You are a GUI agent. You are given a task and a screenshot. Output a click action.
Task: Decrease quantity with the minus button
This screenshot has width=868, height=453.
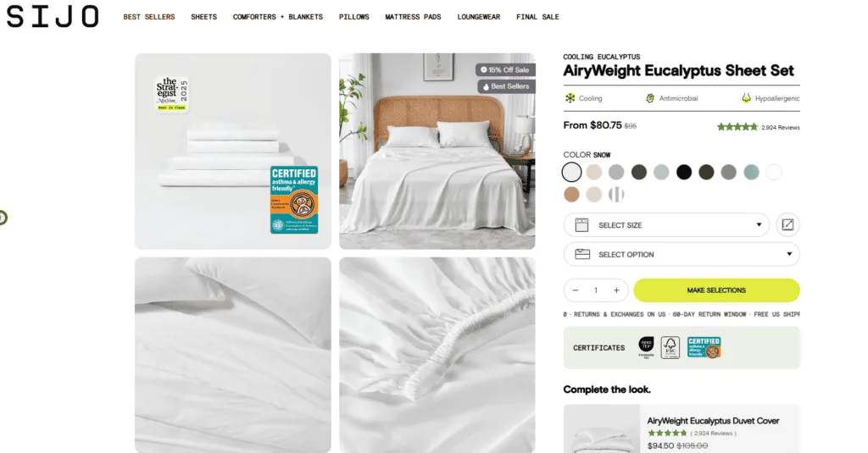(x=576, y=290)
